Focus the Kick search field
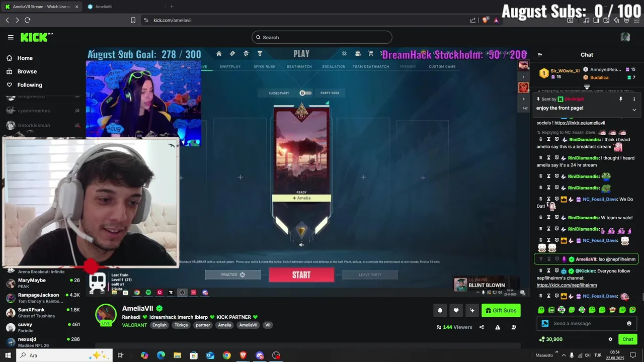 [x=322, y=37]
